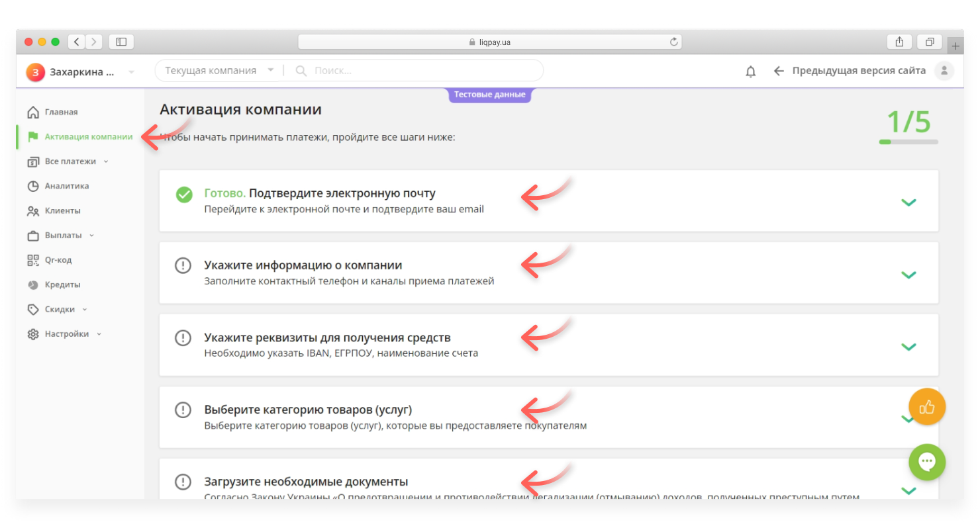The height and width of the screenshot is (528, 980).
Task: Open the user profile avatar icon
Action: click(944, 71)
